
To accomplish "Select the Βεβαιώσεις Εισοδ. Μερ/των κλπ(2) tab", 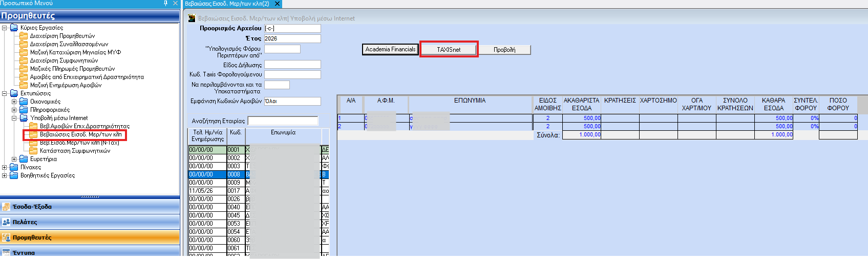I will [227, 4].
